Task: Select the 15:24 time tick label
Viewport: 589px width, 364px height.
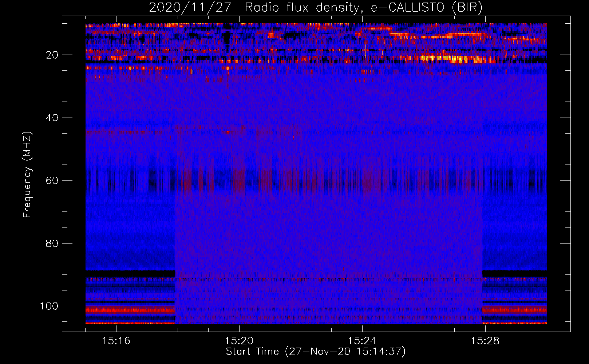Action: 362,341
